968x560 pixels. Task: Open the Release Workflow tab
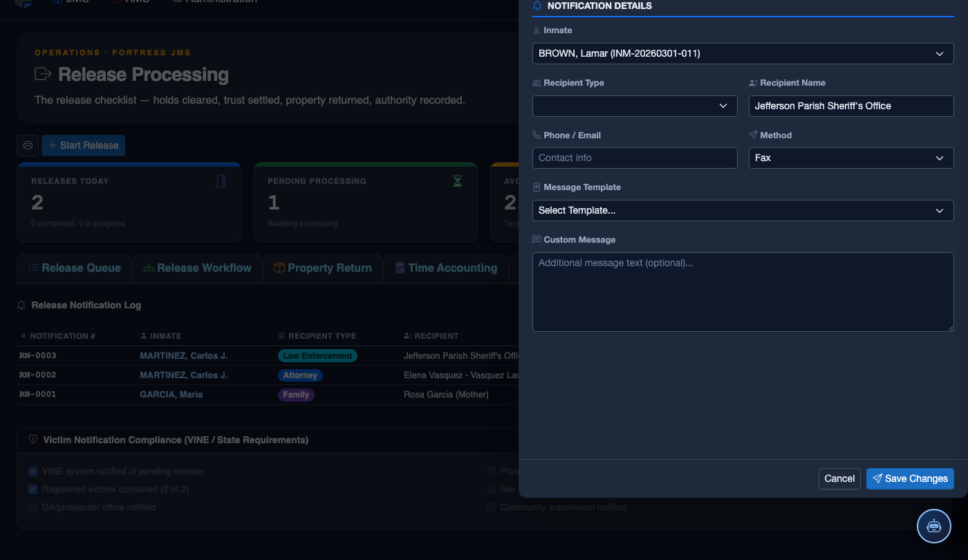[198, 268]
